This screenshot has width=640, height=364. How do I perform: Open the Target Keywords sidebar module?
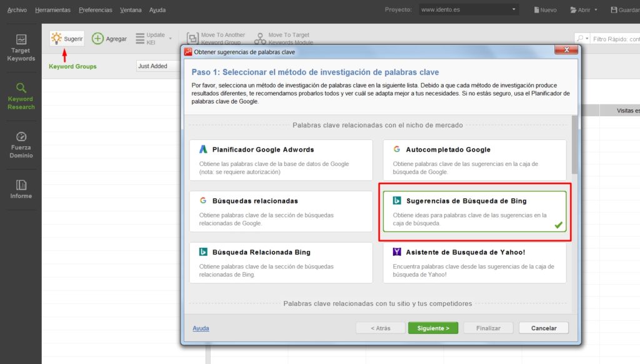coord(21,48)
